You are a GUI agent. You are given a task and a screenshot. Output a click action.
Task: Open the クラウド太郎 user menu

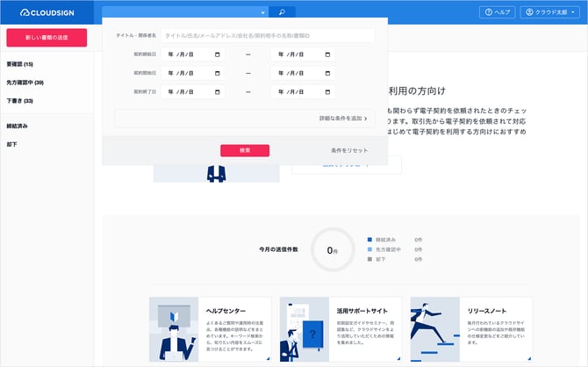tap(551, 12)
